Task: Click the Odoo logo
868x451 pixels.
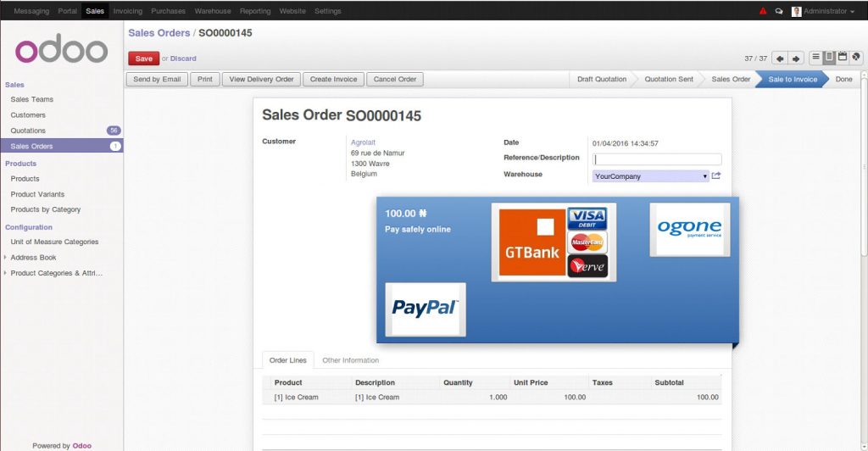Action: tap(61, 50)
